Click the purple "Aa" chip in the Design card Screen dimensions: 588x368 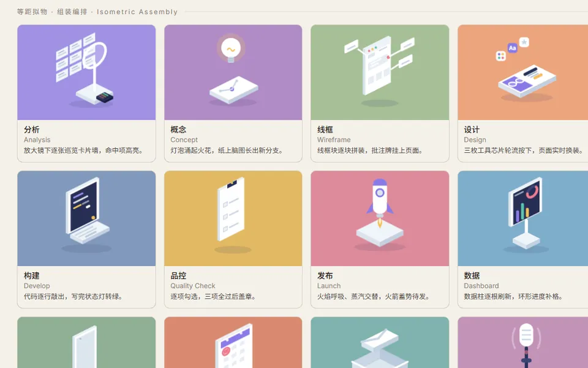coord(512,48)
